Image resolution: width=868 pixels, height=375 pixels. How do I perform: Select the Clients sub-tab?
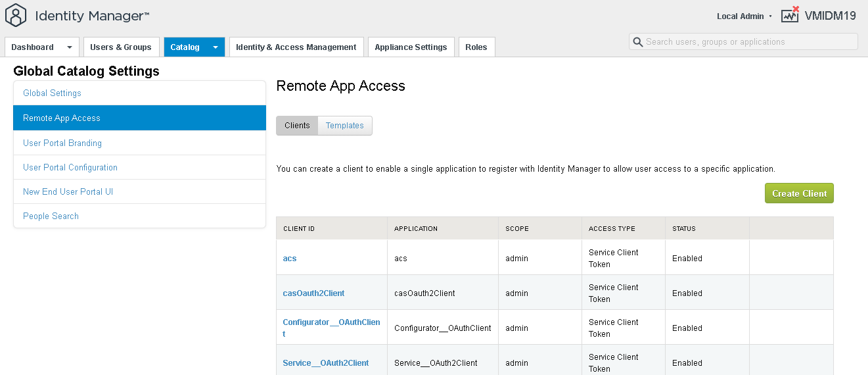[297, 126]
